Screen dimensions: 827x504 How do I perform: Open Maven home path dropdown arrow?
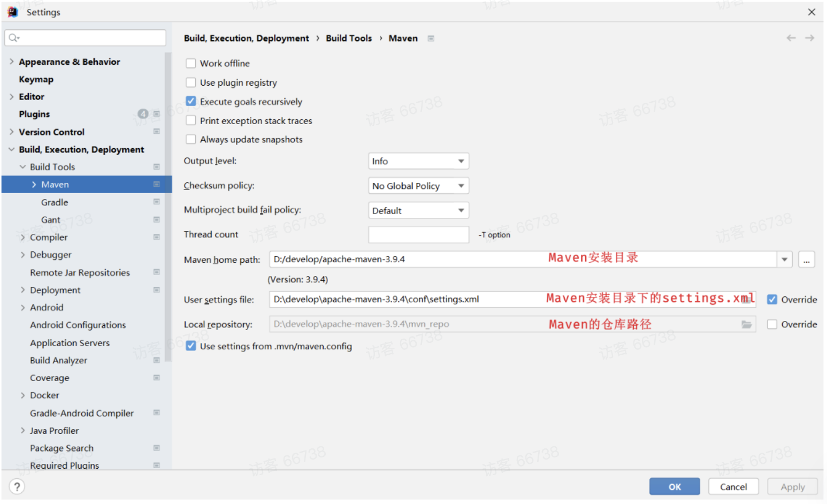(x=784, y=259)
